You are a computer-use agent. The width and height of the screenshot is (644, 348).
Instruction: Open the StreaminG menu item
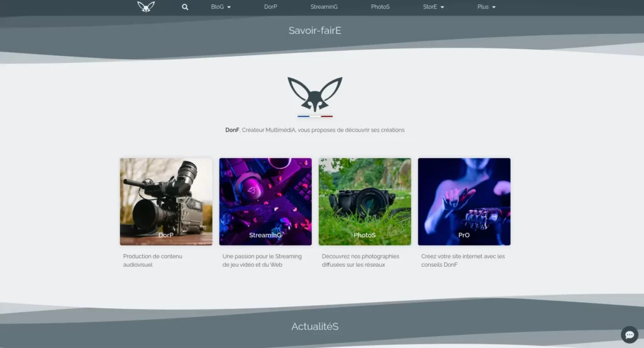324,7
